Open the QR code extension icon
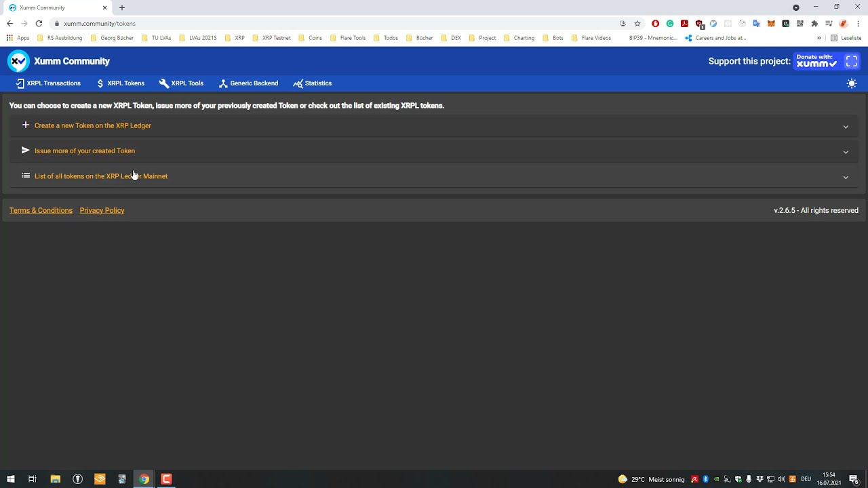This screenshot has height=488, width=868. [800, 24]
